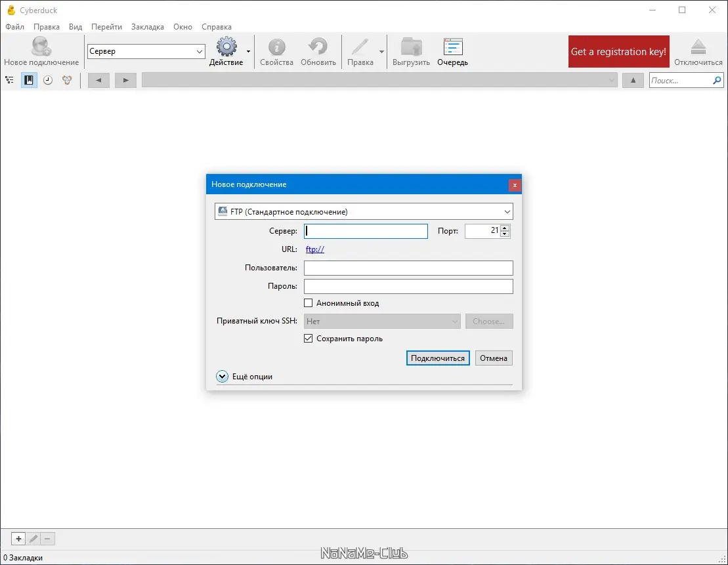The height and width of the screenshot is (565, 728).
Task: Increase the port number with the up arrow
Action: [x=505, y=228]
